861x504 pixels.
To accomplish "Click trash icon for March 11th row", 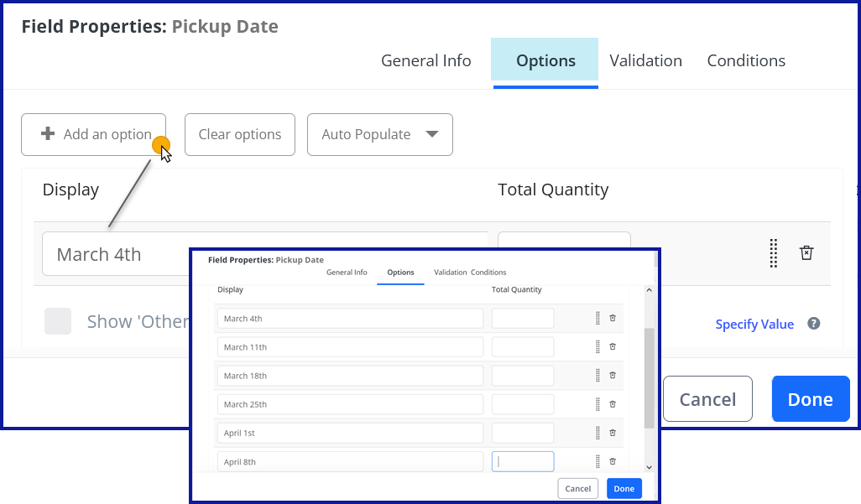I will click(613, 346).
